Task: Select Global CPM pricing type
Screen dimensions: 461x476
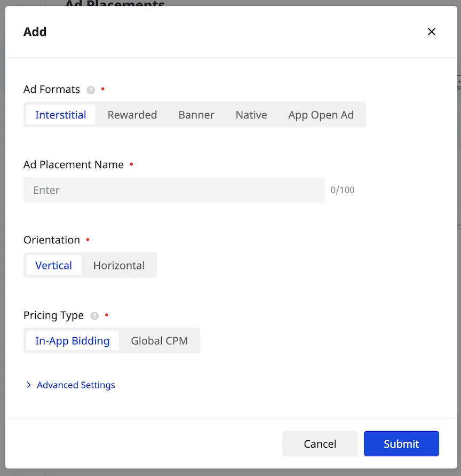Action: [x=160, y=340]
